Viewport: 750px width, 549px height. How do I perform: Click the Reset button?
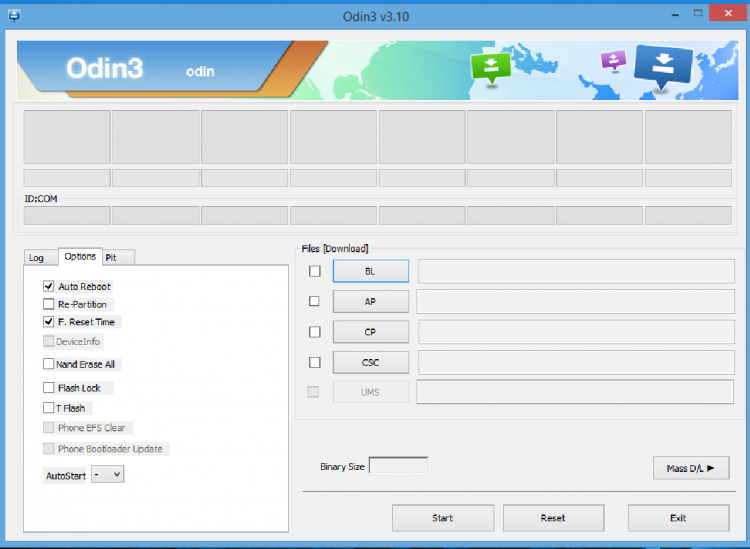[553, 518]
